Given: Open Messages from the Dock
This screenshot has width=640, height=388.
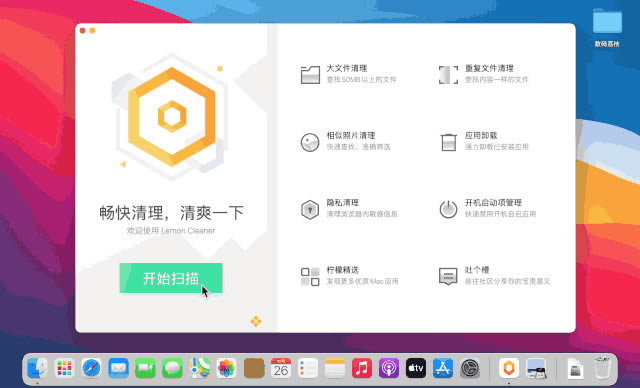Looking at the screenshot, I should point(172,368).
